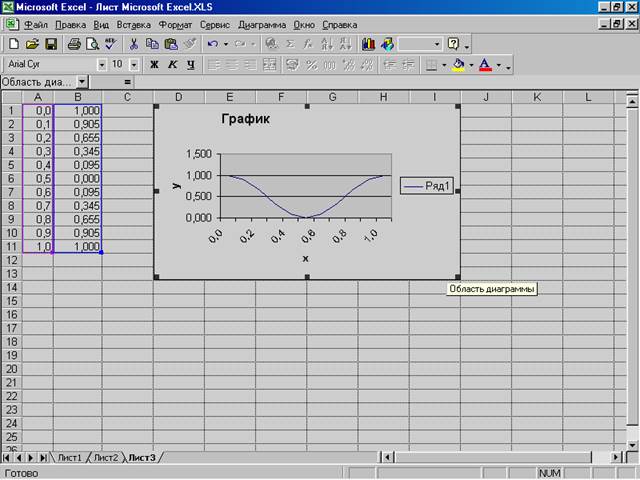
Task: Toggle italic with the К button
Action: tap(173, 64)
